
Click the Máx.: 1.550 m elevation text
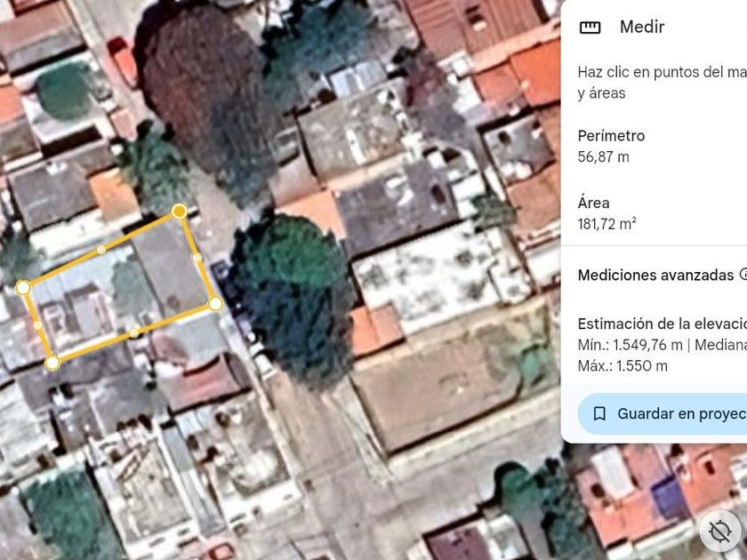pos(622,366)
